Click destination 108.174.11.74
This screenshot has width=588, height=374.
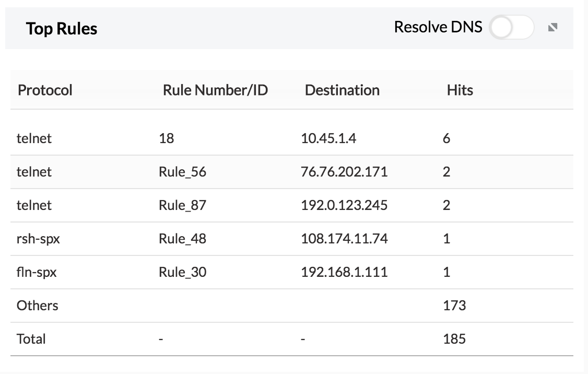344,239
